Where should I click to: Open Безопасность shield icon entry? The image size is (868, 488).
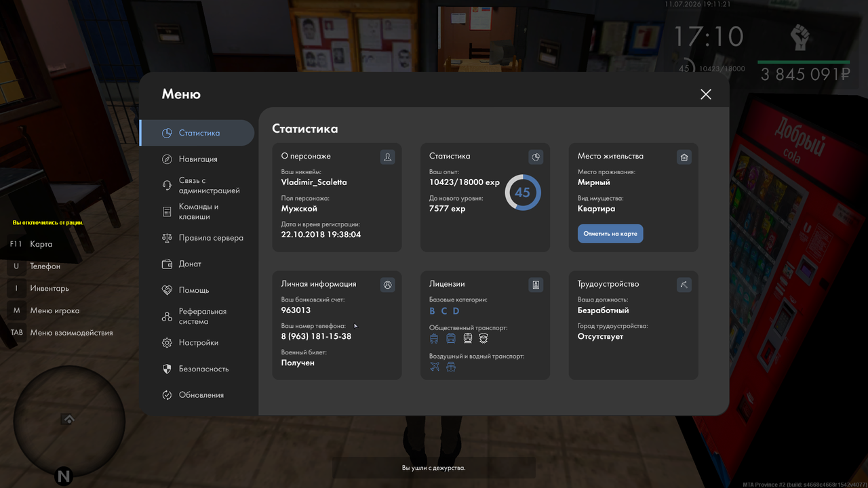pyautogui.click(x=197, y=369)
